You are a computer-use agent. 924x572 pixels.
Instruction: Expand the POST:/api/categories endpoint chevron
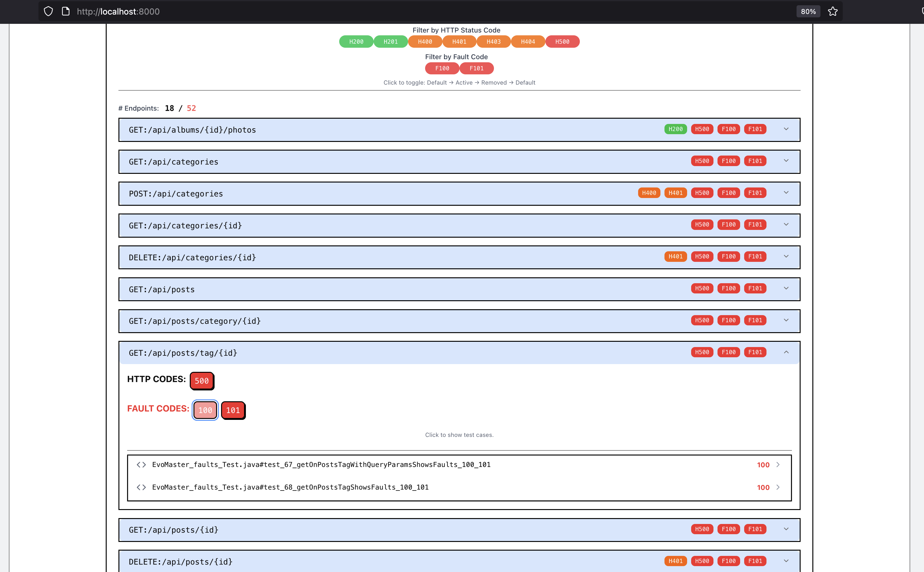786,193
